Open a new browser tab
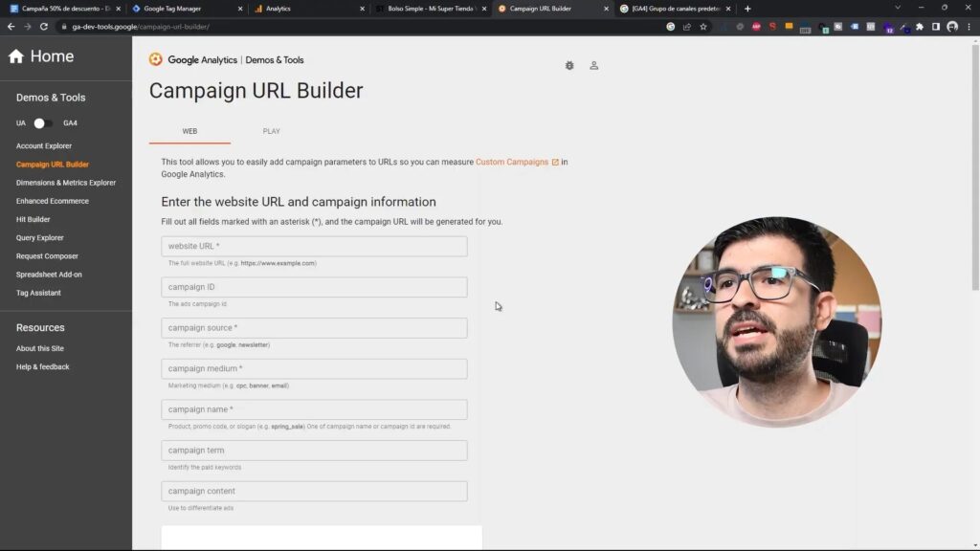The height and width of the screenshot is (551, 980). pyautogui.click(x=747, y=9)
